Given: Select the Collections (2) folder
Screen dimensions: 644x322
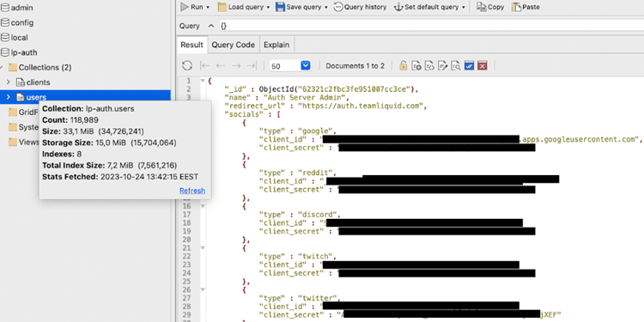Looking at the screenshot, I should [46, 67].
